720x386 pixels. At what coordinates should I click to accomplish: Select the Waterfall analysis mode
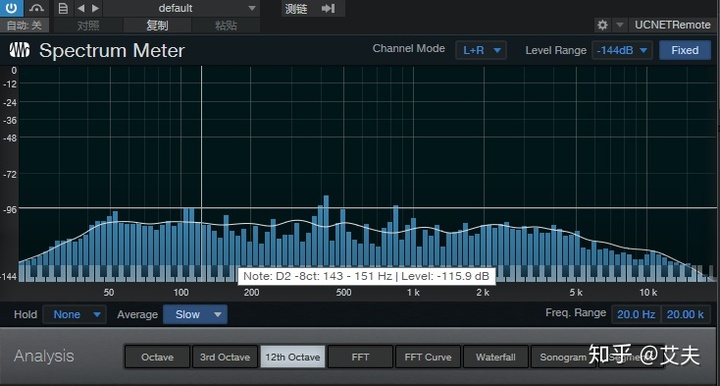[x=496, y=357]
